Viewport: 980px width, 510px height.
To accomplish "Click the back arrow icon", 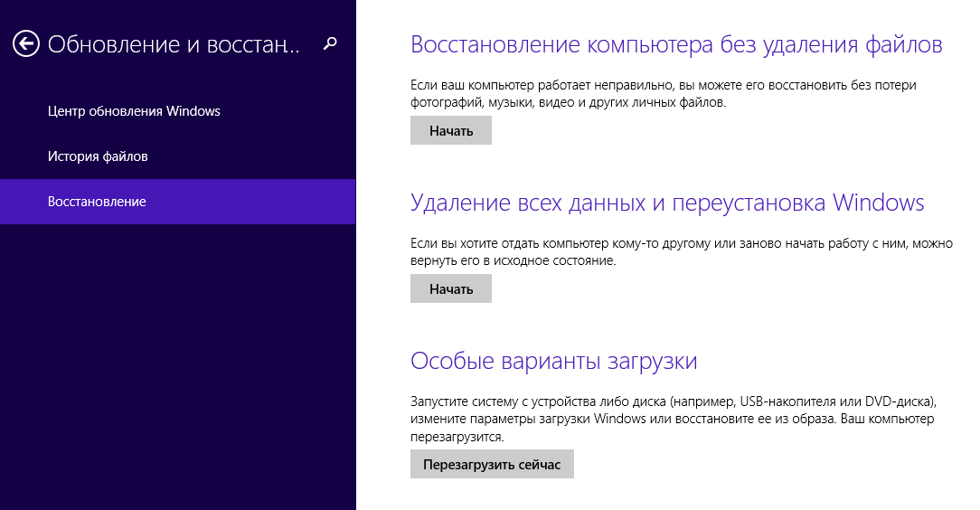I will tap(26, 43).
